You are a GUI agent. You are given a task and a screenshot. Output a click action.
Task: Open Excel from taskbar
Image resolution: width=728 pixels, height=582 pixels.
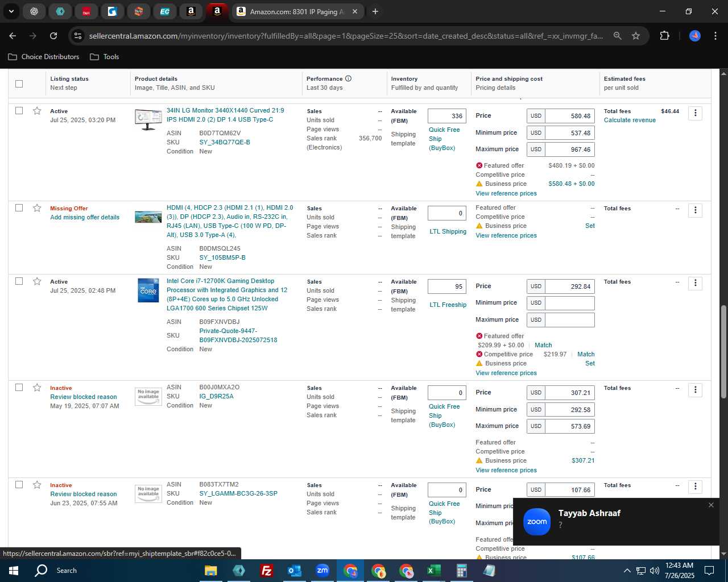(433, 571)
